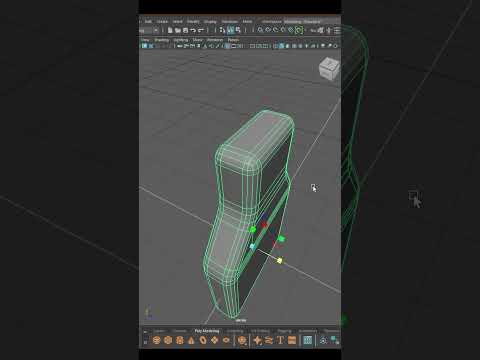The width and height of the screenshot is (480, 360).
Task: Create a polygon torus from the shelf
Action: point(203,340)
